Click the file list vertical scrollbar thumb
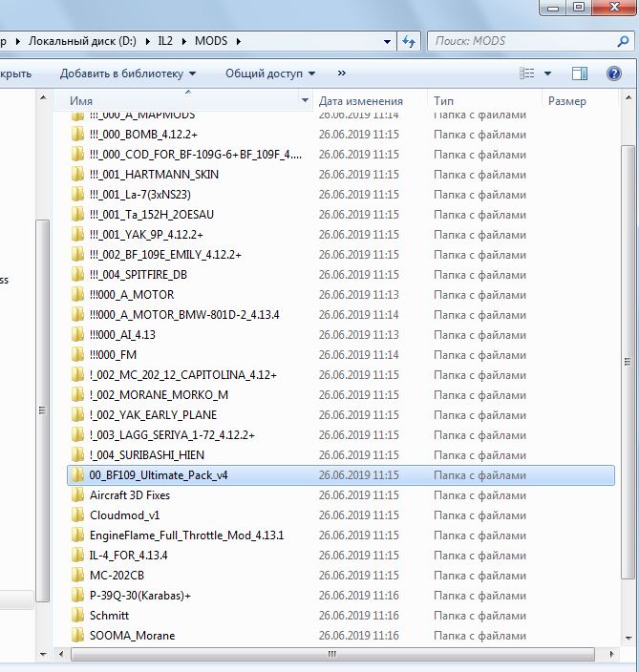The image size is (639, 672). 628,362
